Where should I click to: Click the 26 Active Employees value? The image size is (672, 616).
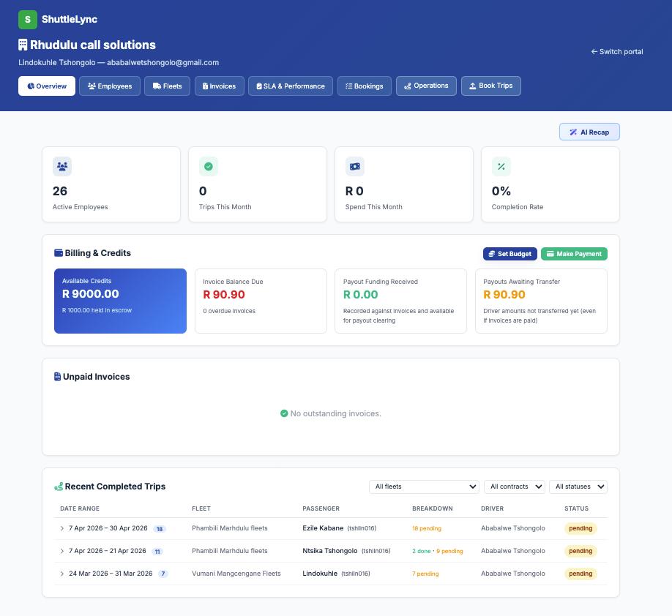tap(60, 191)
